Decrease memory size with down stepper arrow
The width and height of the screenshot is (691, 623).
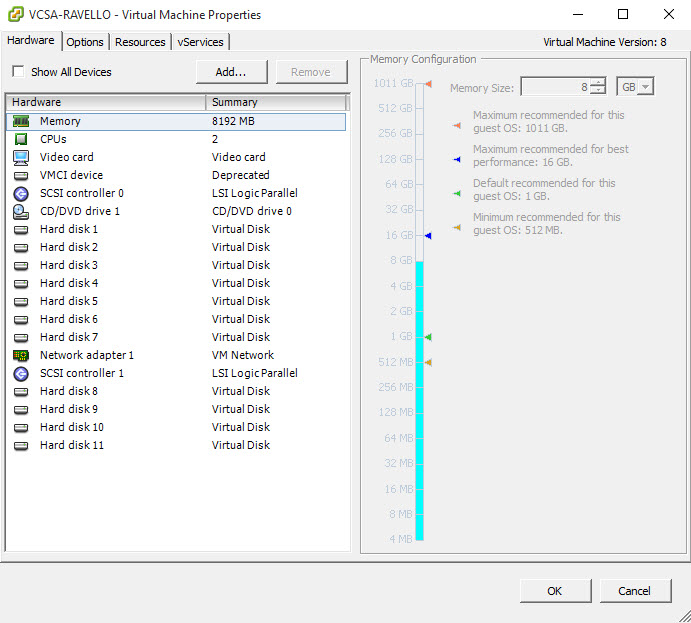point(597,92)
